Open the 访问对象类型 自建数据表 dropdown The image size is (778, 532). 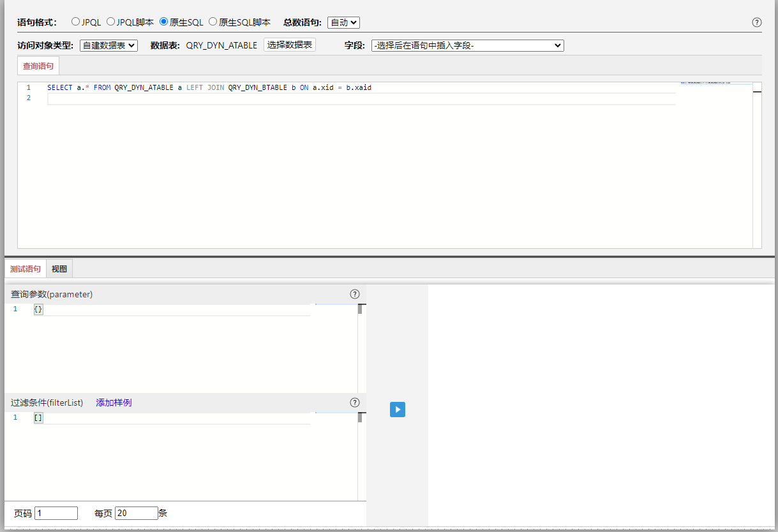[108, 45]
